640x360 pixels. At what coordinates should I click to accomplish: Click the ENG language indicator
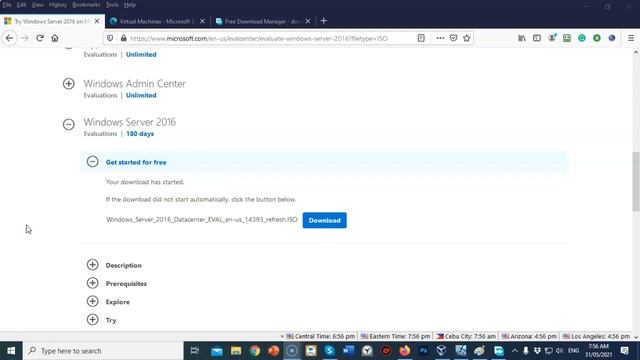573,351
